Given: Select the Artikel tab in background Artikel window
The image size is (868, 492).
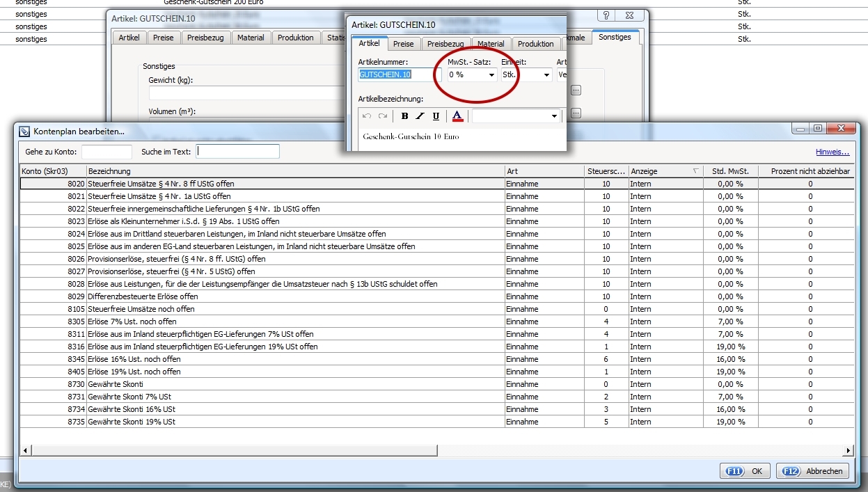Looking at the screenshot, I should (x=129, y=38).
